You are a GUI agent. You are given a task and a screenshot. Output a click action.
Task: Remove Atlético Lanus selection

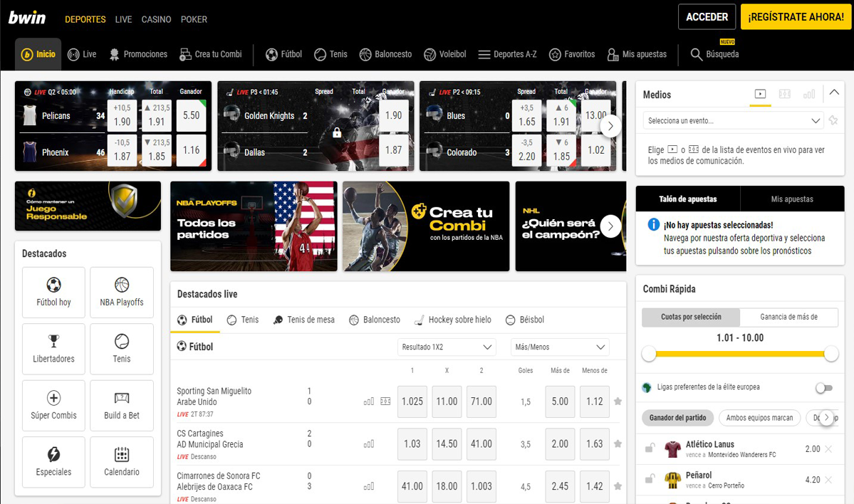tap(828, 449)
